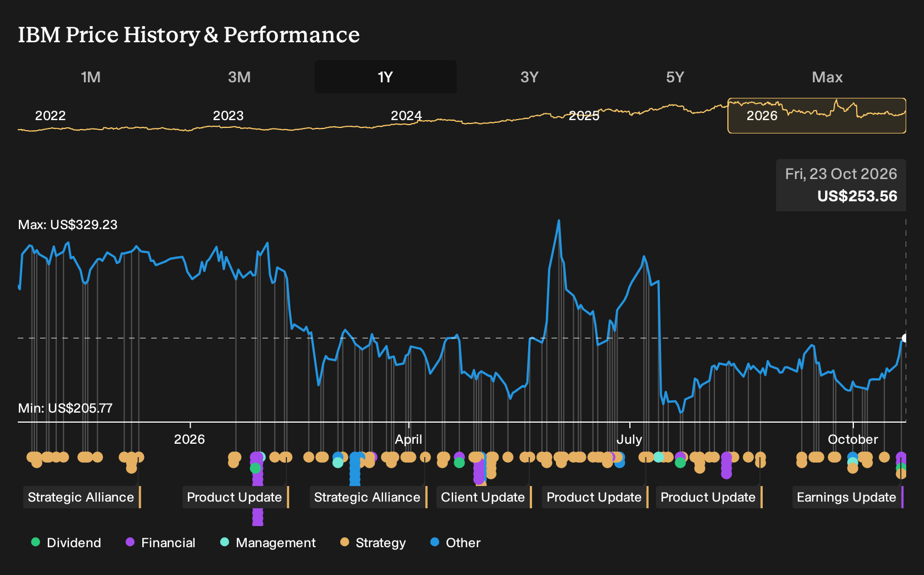Open the Strategic Alliance label preceding the 2026 axis mark
The width and height of the screenshot is (924, 575).
tap(82, 497)
